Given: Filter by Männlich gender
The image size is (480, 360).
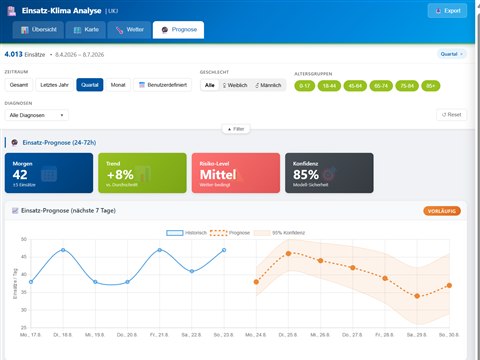Looking at the screenshot, I should (268, 85).
